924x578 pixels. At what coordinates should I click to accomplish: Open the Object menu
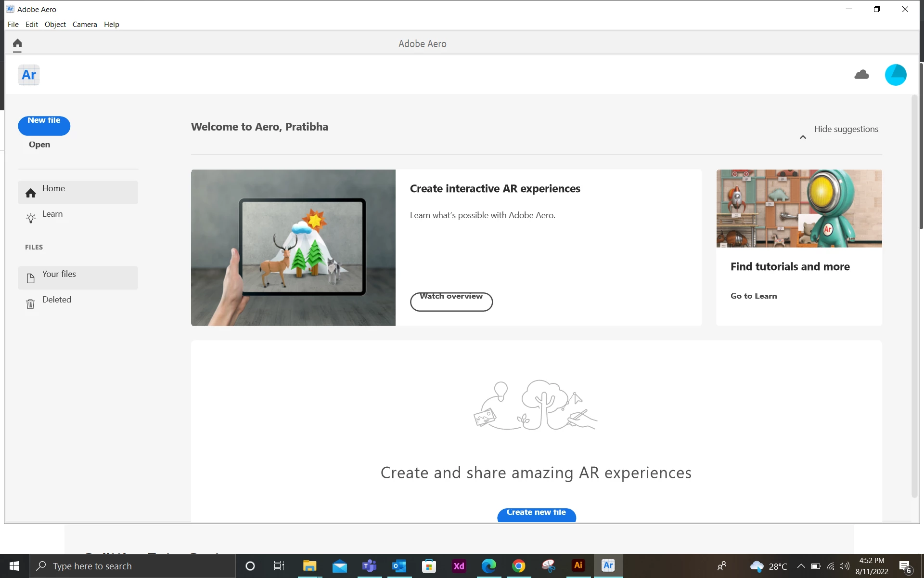55,25
